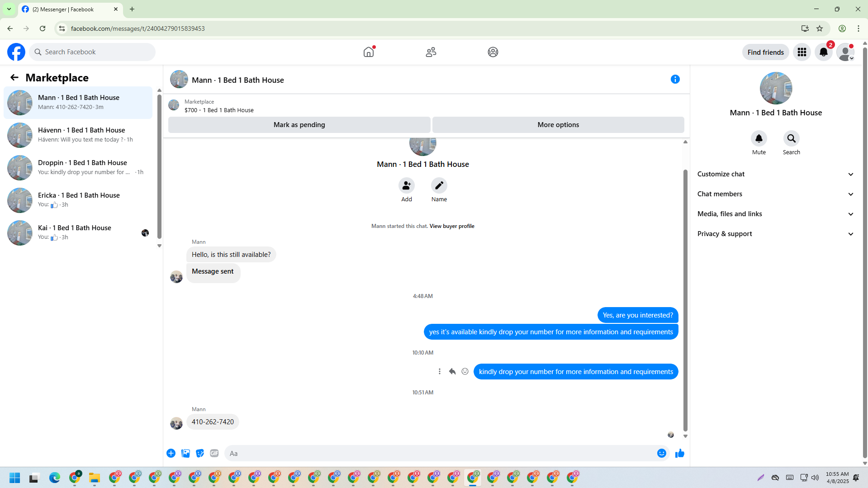Screen dimensions: 868x488
Task: Focus the Search Facebook field
Action: (92, 52)
